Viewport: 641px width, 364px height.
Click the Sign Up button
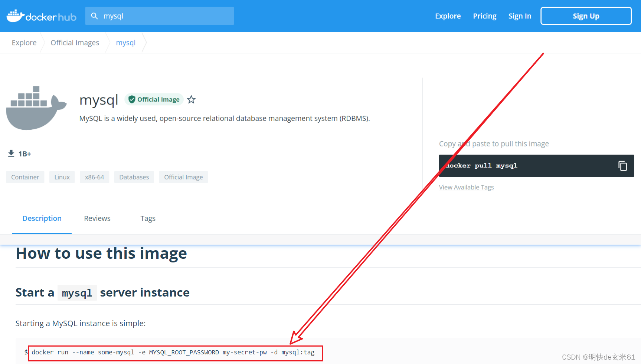pos(586,16)
